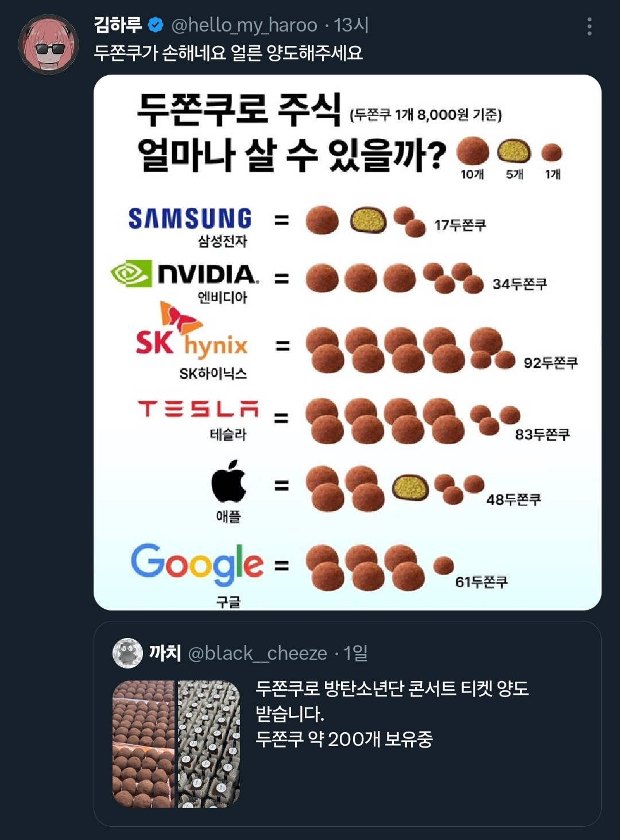
Task: Open the @hello_my_haroo handle link
Action: [244, 25]
